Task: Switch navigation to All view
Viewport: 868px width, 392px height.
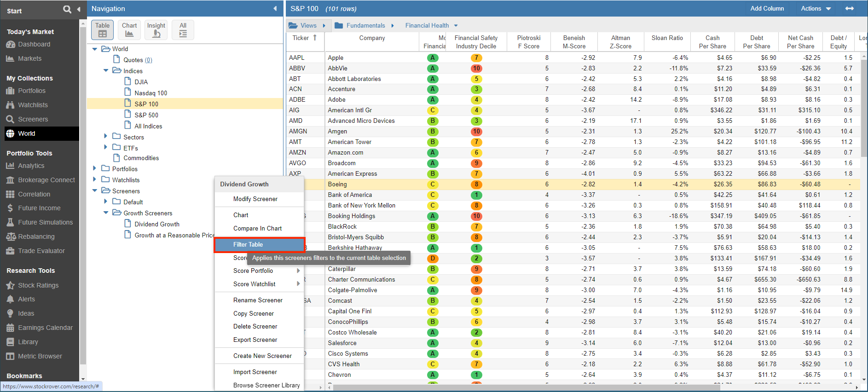Action: (183, 30)
